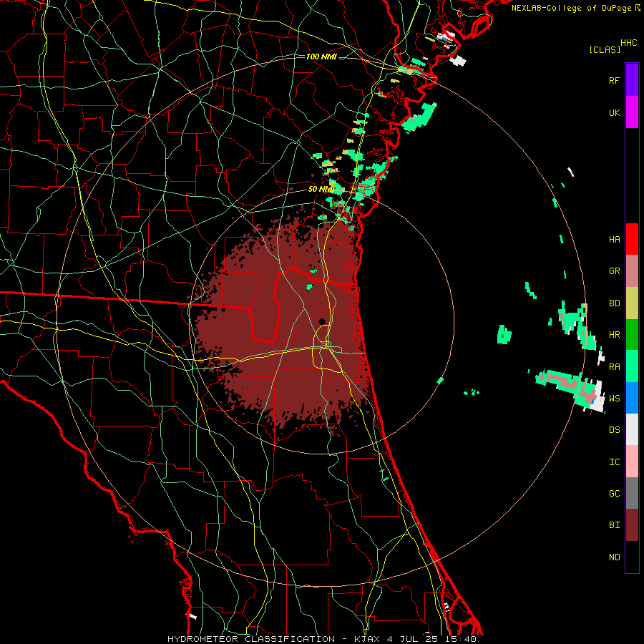Click the WS legend label
Viewport: 644px width, 644px height.
point(614,398)
